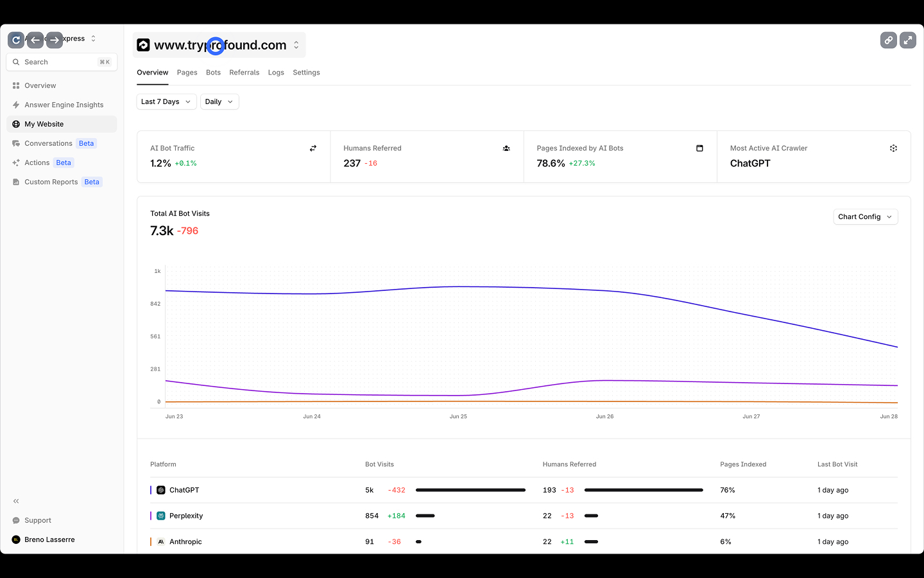This screenshot has height=578, width=924.
Task: Click the My Website globe icon
Action: [16, 124]
